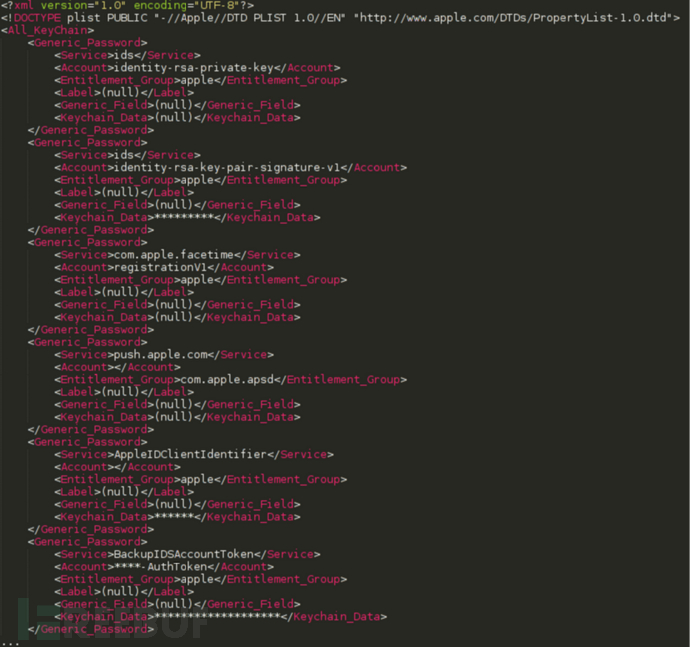The height and width of the screenshot is (647, 690).
Task: Click the trailing ellipsis at the bottom
Action: click(x=10, y=643)
